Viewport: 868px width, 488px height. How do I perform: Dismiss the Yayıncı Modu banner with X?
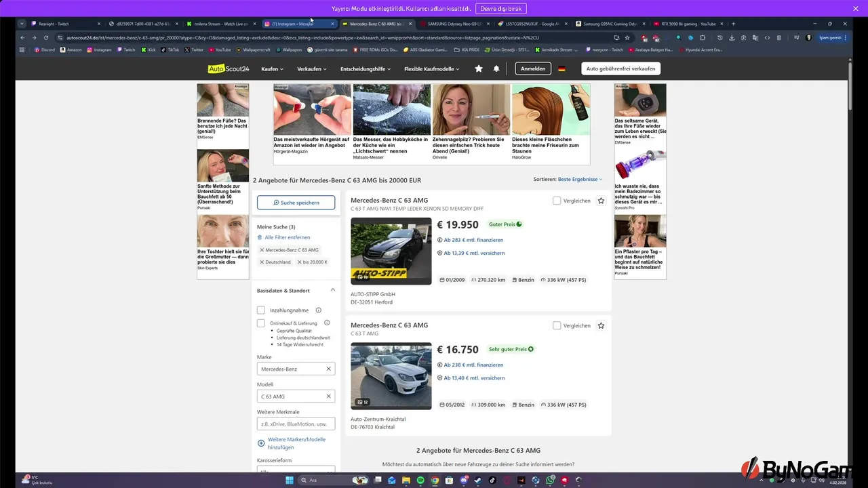[855, 9]
